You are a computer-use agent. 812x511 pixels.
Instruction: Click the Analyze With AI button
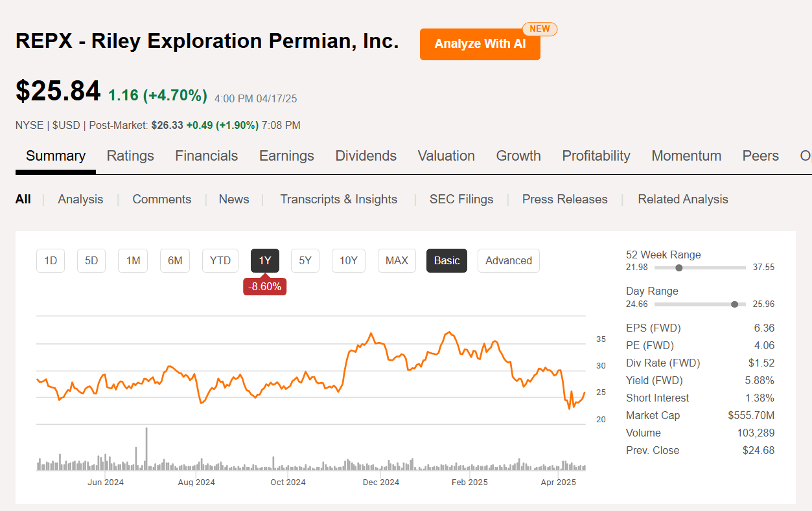pyautogui.click(x=480, y=44)
